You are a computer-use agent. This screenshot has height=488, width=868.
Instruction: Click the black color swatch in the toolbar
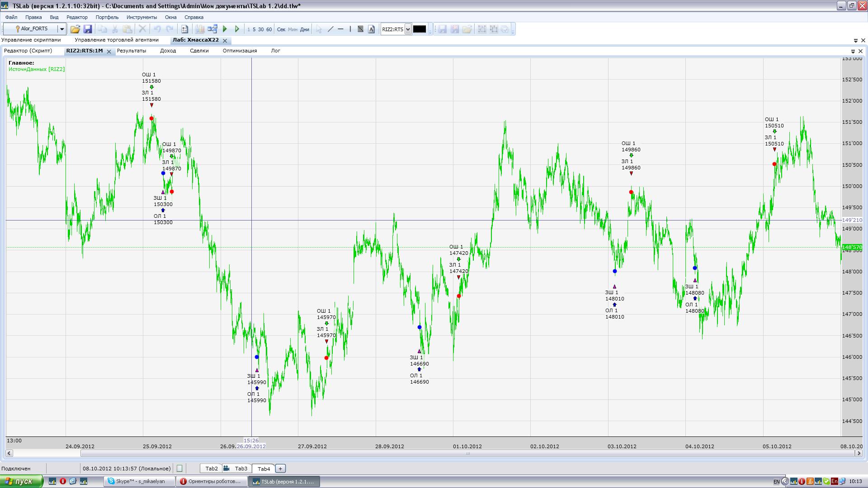(420, 29)
